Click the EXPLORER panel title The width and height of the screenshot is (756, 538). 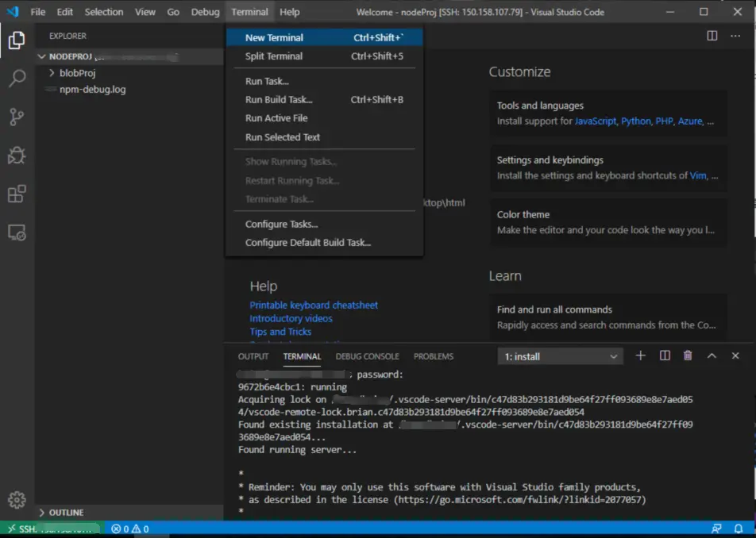67,37
